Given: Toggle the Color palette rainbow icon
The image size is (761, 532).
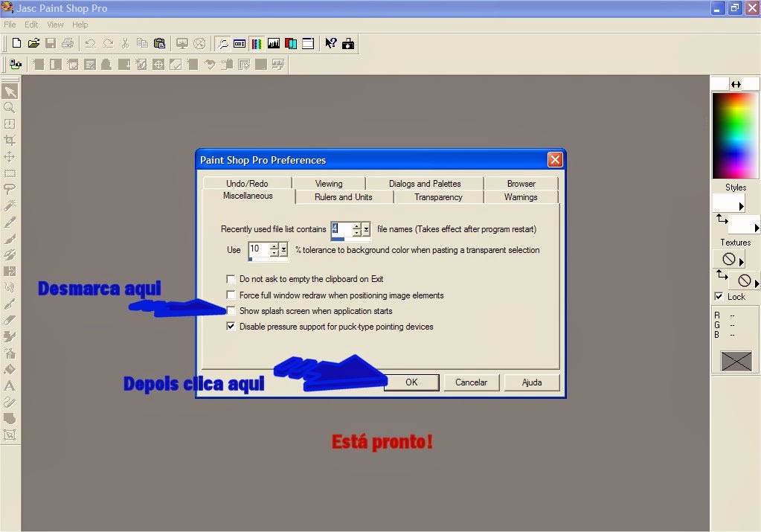Looking at the screenshot, I should [x=257, y=44].
